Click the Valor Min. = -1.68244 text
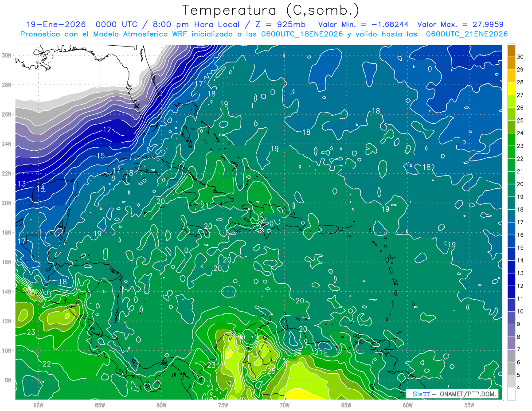The width and height of the screenshot is (532, 411). (x=364, y=24)
